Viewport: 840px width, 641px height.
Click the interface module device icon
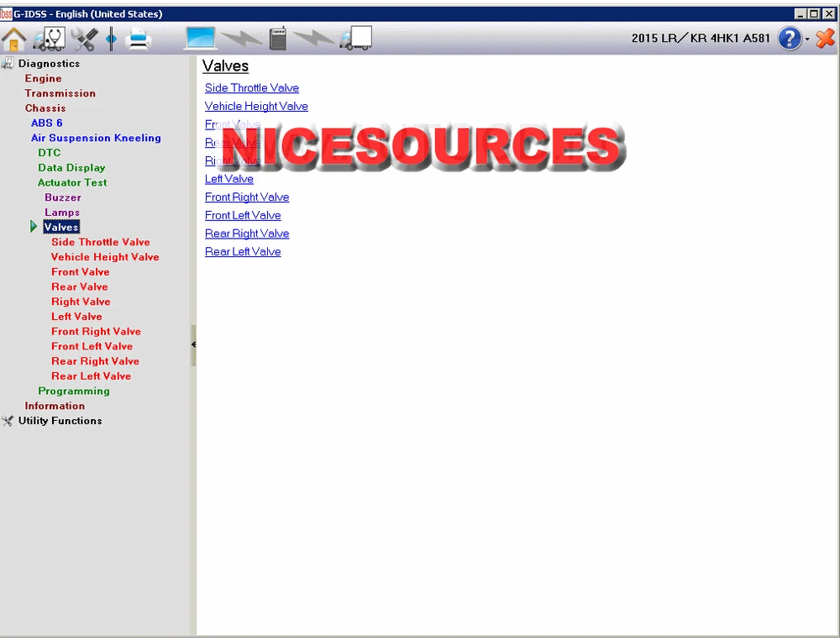(277, 39)
